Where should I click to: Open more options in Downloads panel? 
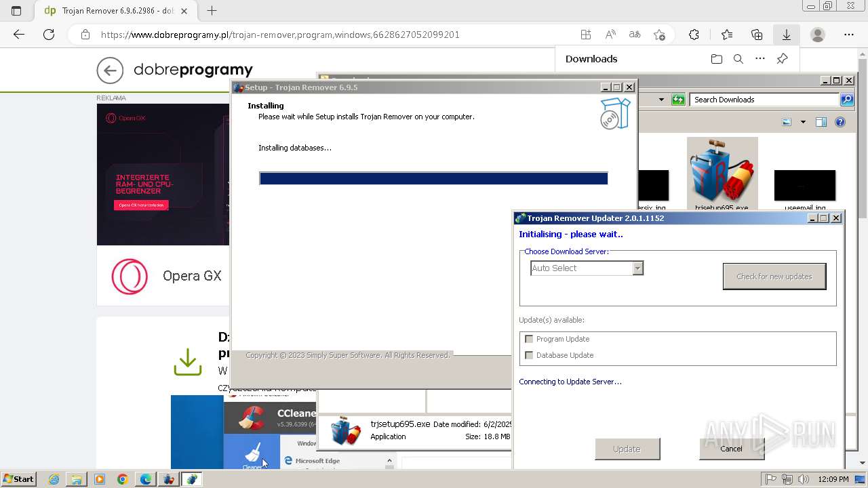click(760, 59)
